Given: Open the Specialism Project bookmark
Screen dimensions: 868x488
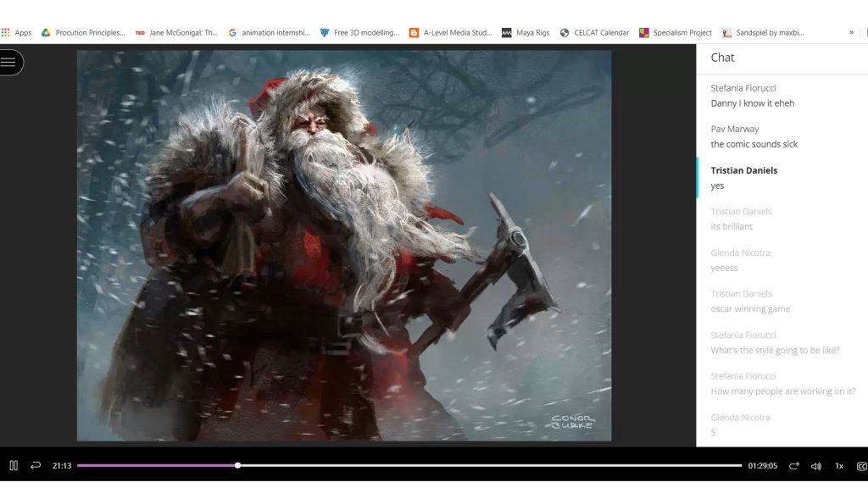Looking at the screenshot, I should 676,33.
